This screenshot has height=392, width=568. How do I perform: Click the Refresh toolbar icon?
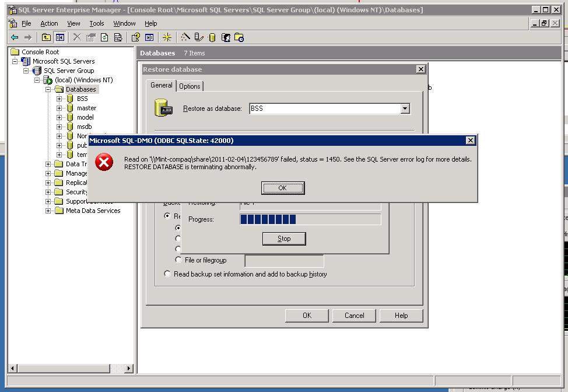click(x=104, y=37)
